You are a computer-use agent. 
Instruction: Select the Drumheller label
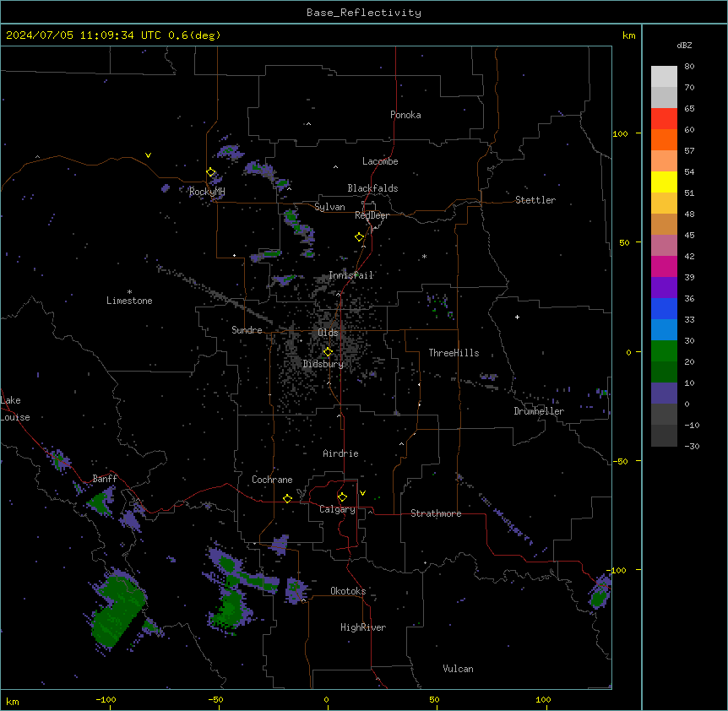(539, 411)
